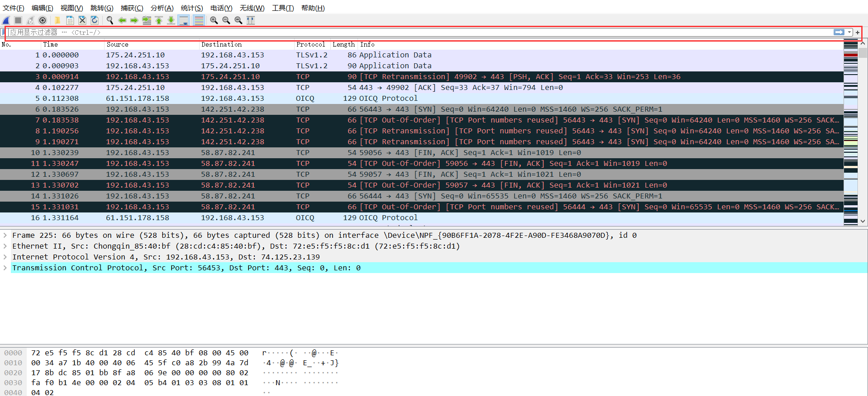The height and width of the screenshot is (396, 868).
Task: Go back to previous packet
Action: (x=122, y=20)
